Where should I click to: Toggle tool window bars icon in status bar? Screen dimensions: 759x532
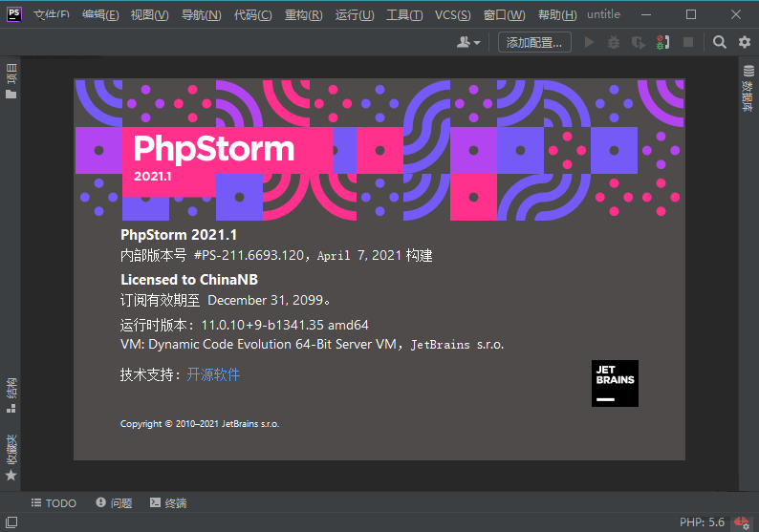click(11, 522)
